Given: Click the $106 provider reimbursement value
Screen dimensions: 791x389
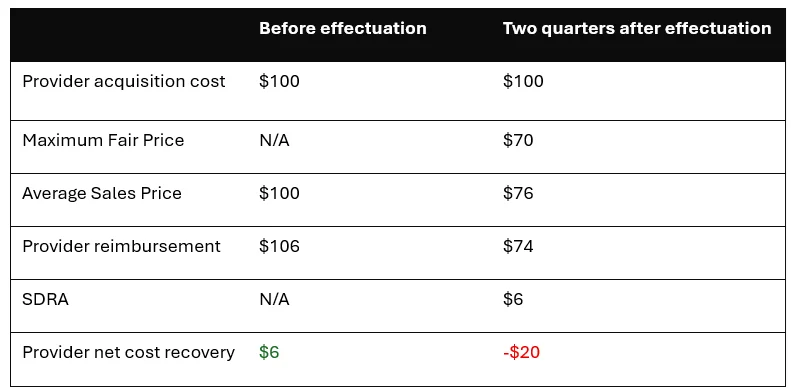Looking at the screenshot, I should tap(279, 246).
